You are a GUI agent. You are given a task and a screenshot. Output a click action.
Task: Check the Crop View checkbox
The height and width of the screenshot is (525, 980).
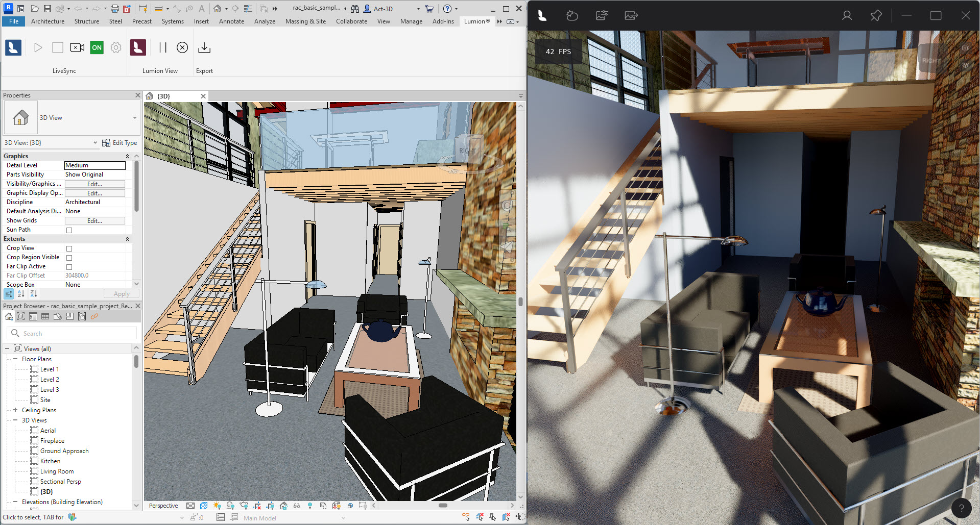coord(68,248)
